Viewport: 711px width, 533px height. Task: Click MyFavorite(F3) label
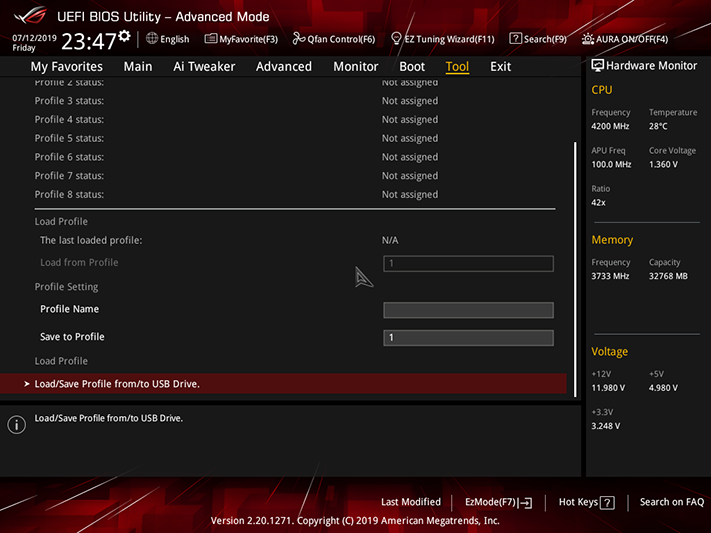click(248, 39)
